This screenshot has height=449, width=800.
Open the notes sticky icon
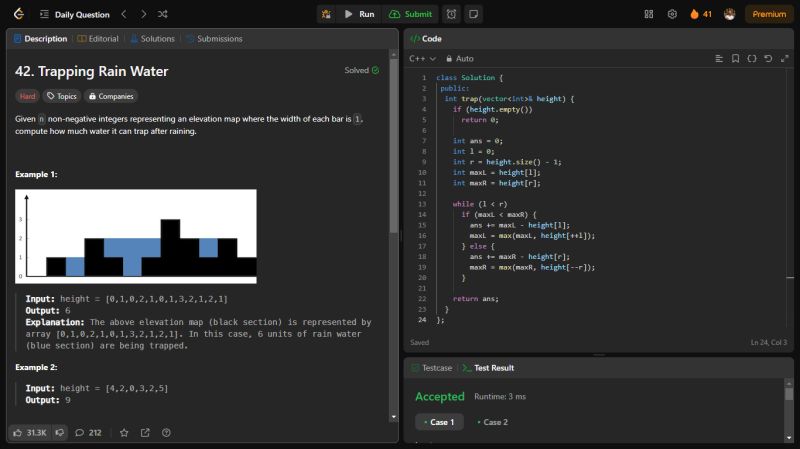473,14
